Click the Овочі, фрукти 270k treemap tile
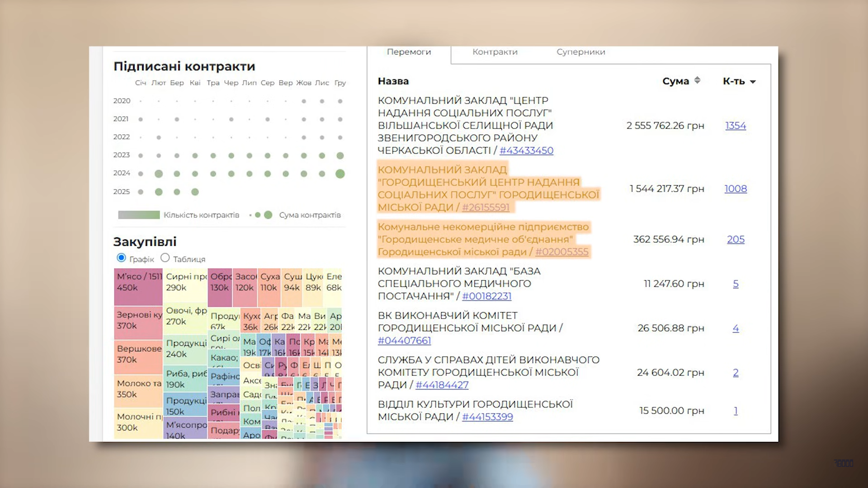The width and height of the screenshot is (868, 488). tap(185, 319)
